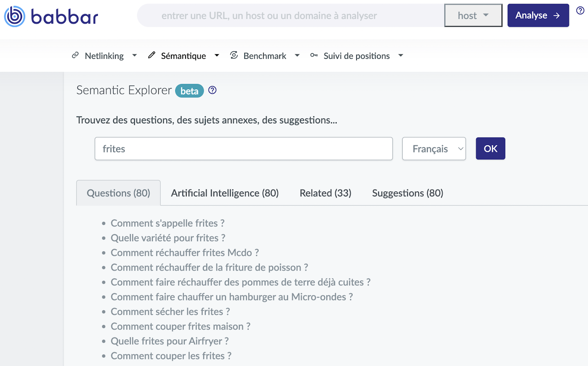Click the babbar logo icon
This screenshot has height=366, width=588.
tap(15, 17)
